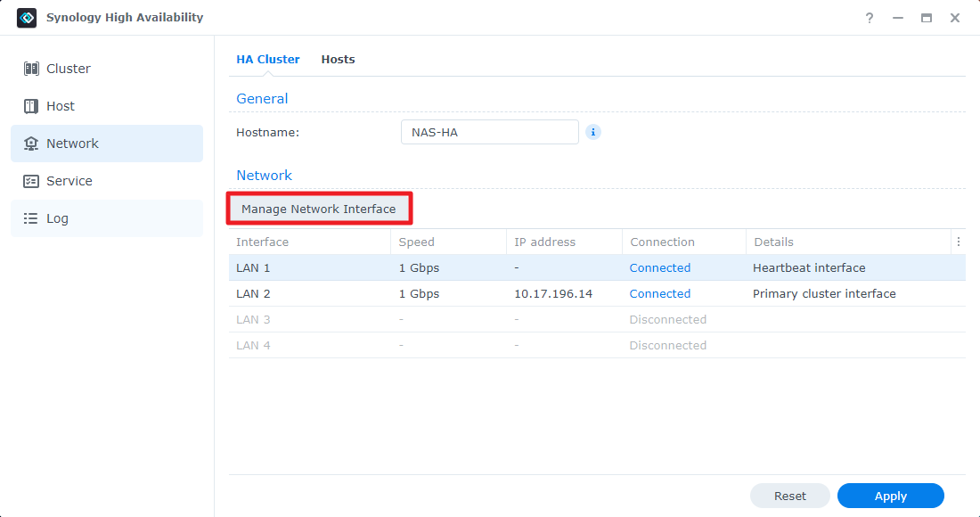Reset the pending network changes

coord(789,496)
